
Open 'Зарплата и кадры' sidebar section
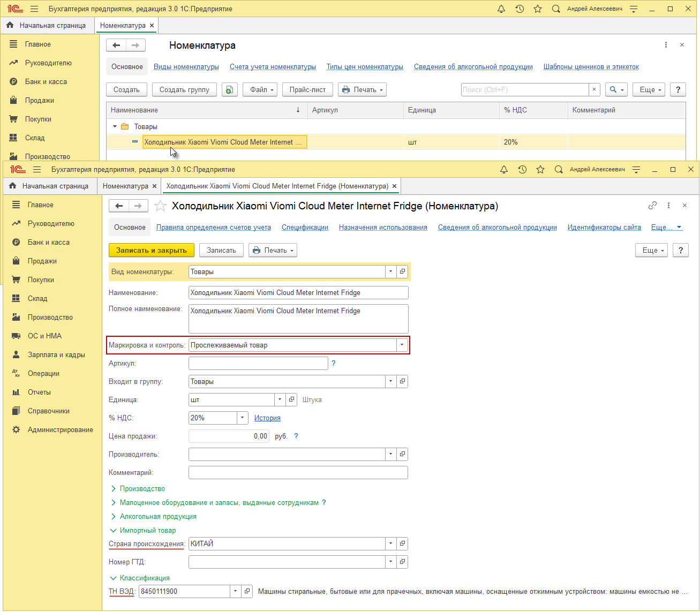56,355
